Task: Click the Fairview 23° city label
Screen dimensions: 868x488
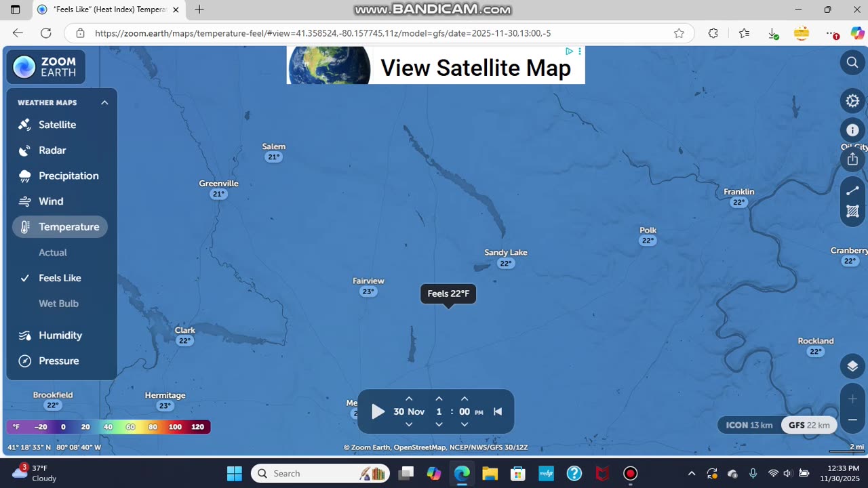Action: tap(368, 286)
